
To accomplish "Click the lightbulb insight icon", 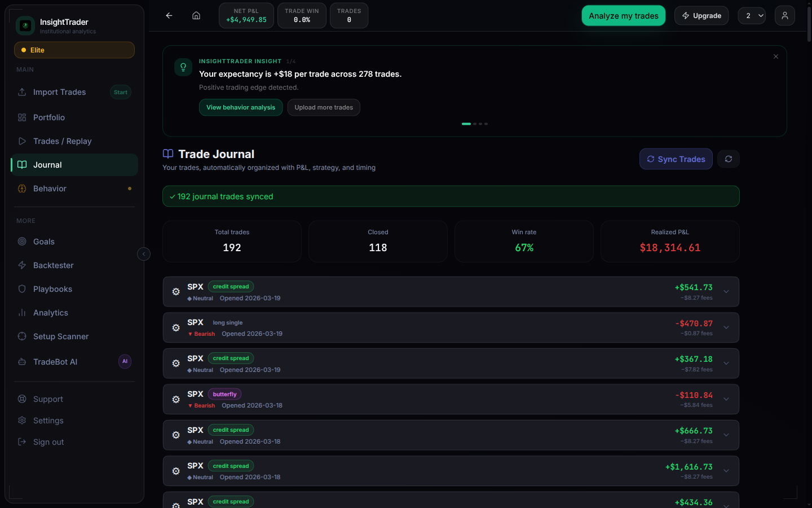I will click(x=183, y=67).
